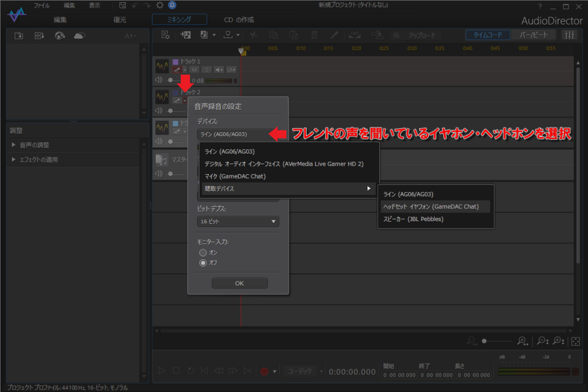Click the split knife icon
The width and height of the screenshot is (588, 392).
coord(334,35)
